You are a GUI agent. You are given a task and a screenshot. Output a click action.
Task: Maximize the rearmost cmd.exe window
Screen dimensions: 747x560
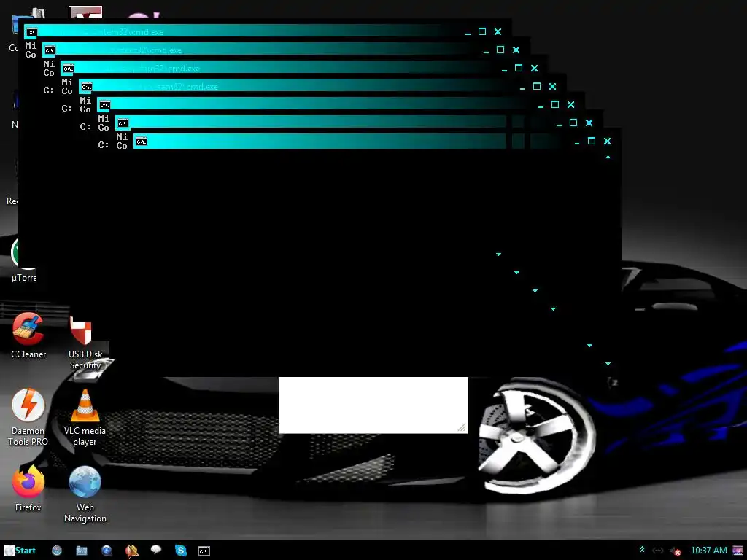coord(482,31)
